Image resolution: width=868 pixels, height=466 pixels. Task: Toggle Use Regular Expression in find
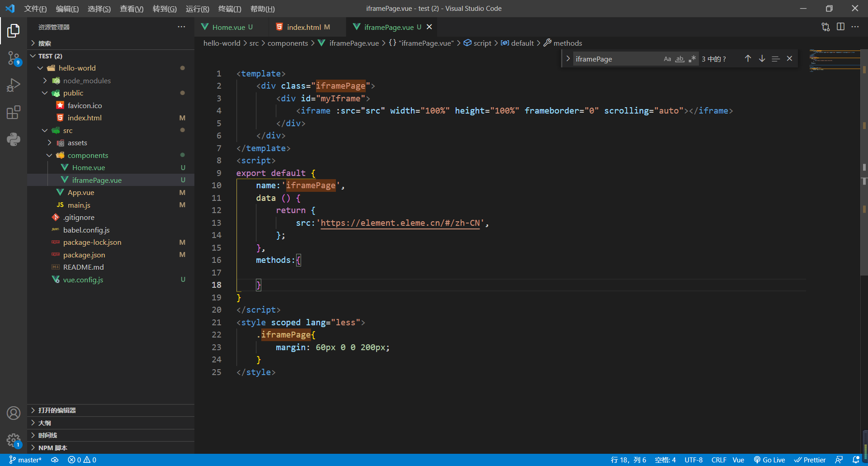[692, 59]
